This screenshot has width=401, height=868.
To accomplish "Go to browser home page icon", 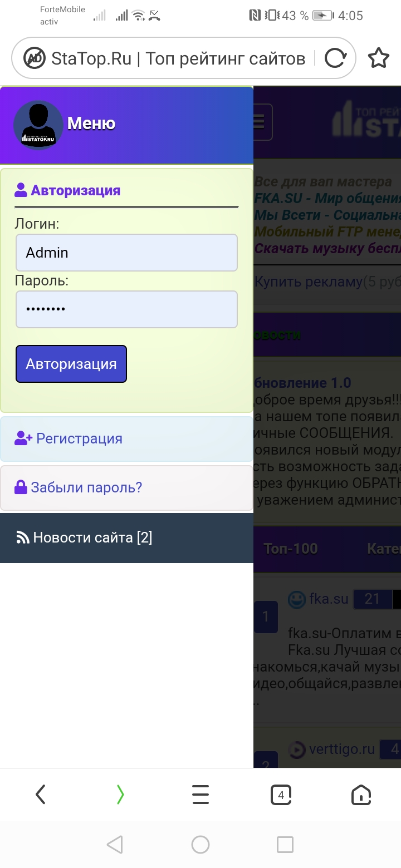I will coord(361,795).
